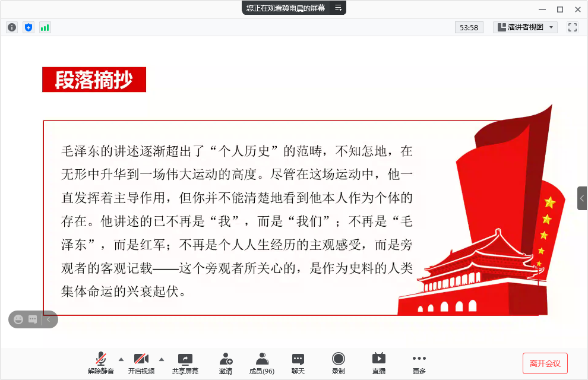Open the Members (成员) list
Image resolution: width=588 pixels, height=380 pixels.
tap(262, 363)
